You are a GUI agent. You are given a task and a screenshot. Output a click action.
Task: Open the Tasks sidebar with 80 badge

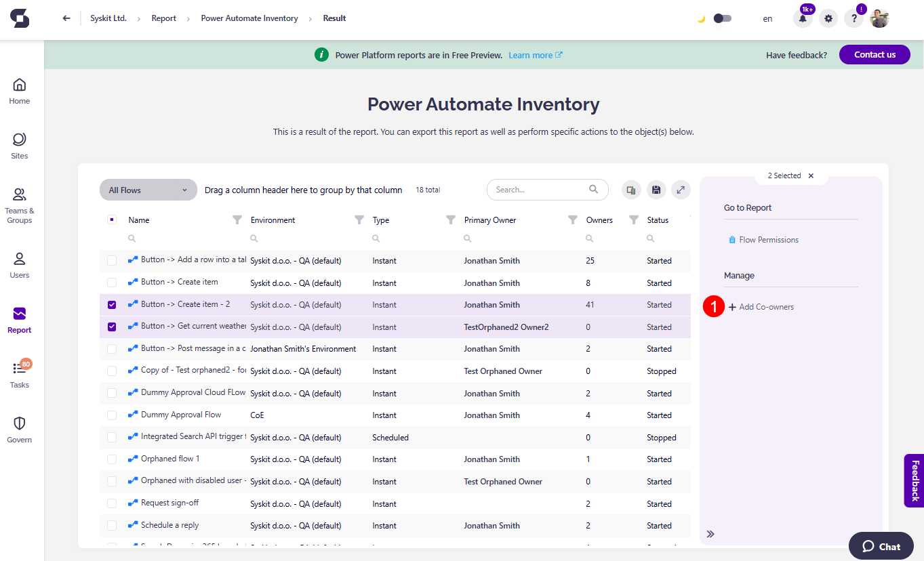19,374
